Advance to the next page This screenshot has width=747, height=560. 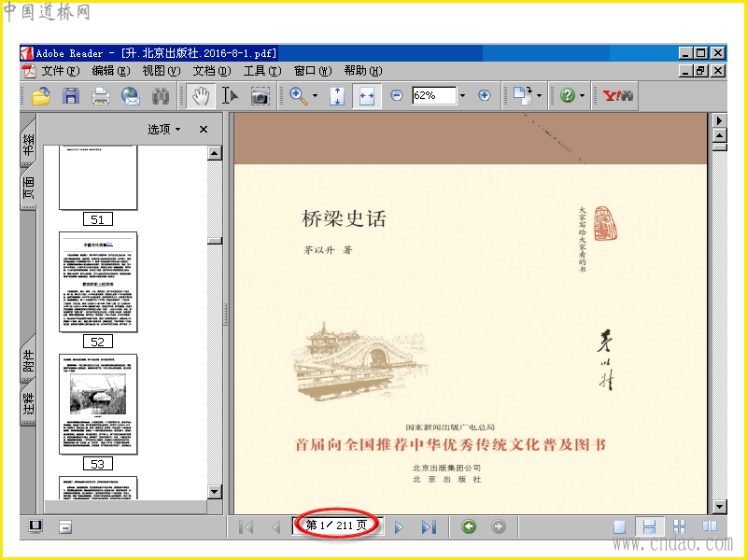tap(399, 526)
